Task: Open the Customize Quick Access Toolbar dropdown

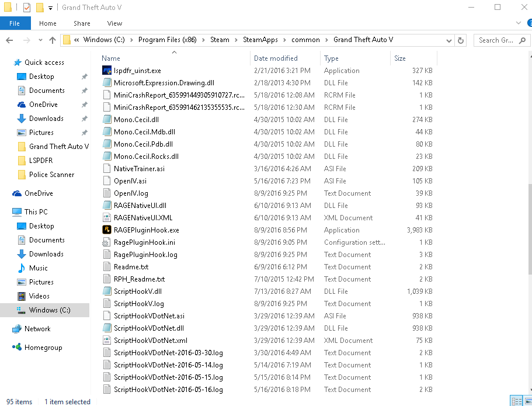Action: (x=50, y=8)
